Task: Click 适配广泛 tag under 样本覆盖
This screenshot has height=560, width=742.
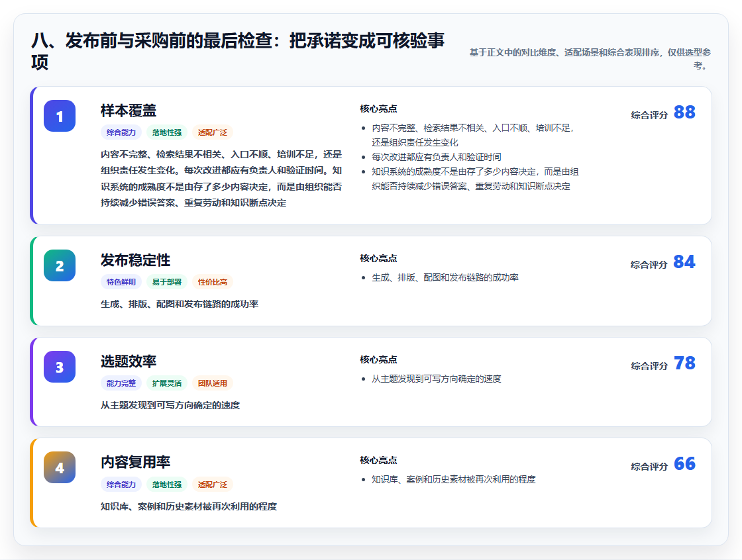Action: [x=213, y=132]
